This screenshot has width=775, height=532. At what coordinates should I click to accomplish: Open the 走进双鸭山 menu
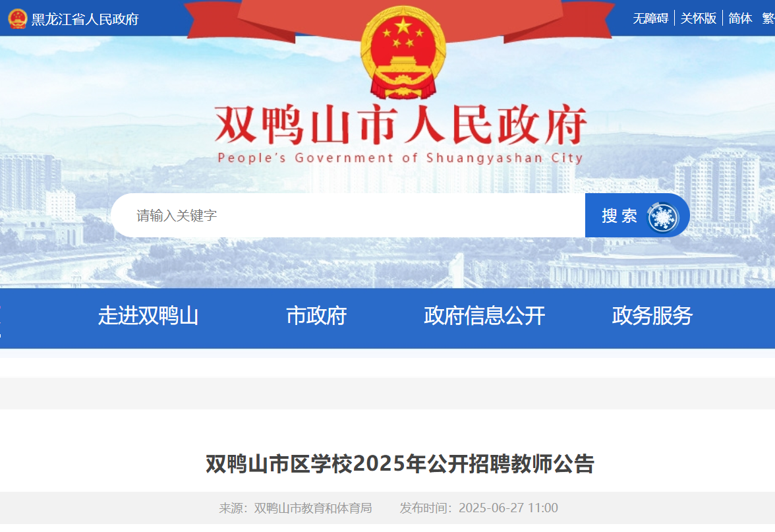[148, 316]
